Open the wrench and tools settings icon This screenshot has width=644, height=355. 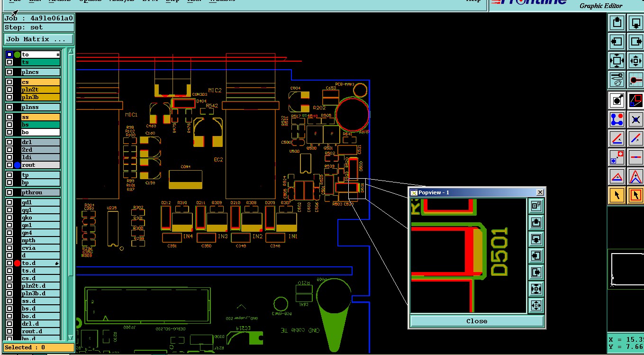click(617, 80)
